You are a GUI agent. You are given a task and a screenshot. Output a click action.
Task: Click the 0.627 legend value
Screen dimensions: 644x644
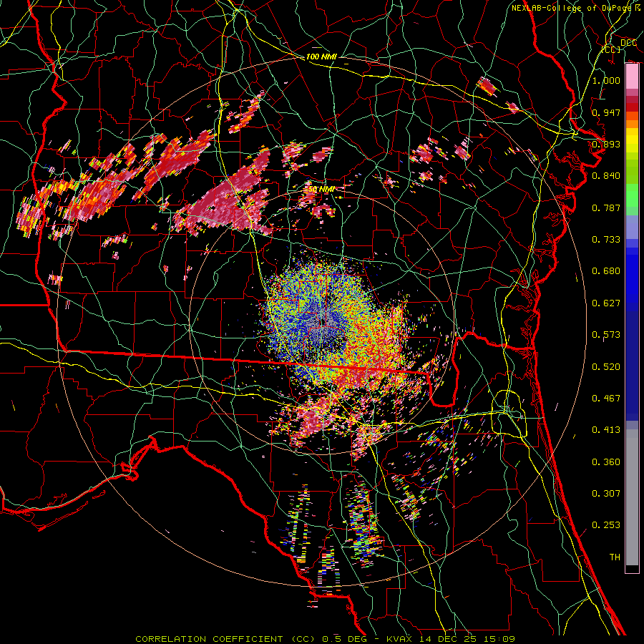tap(606, 303)
